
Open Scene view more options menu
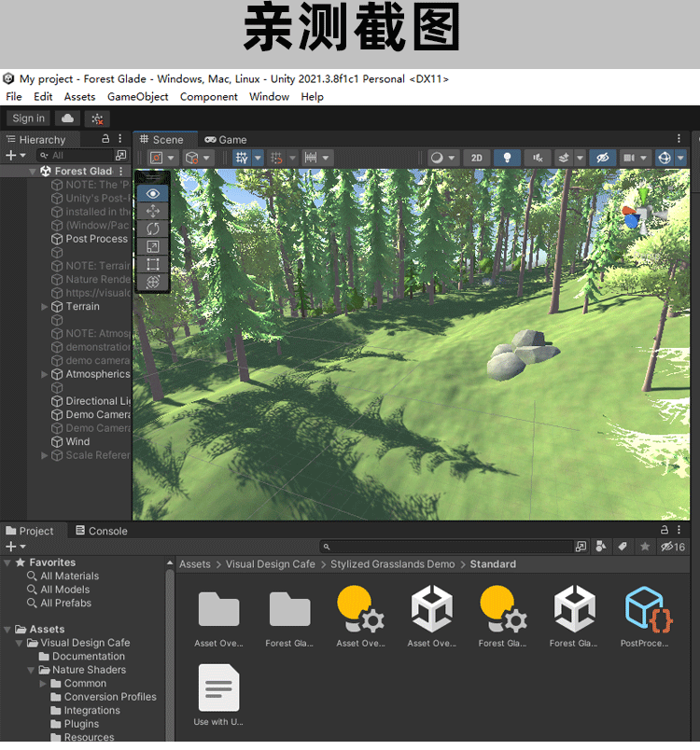[679, 139]
